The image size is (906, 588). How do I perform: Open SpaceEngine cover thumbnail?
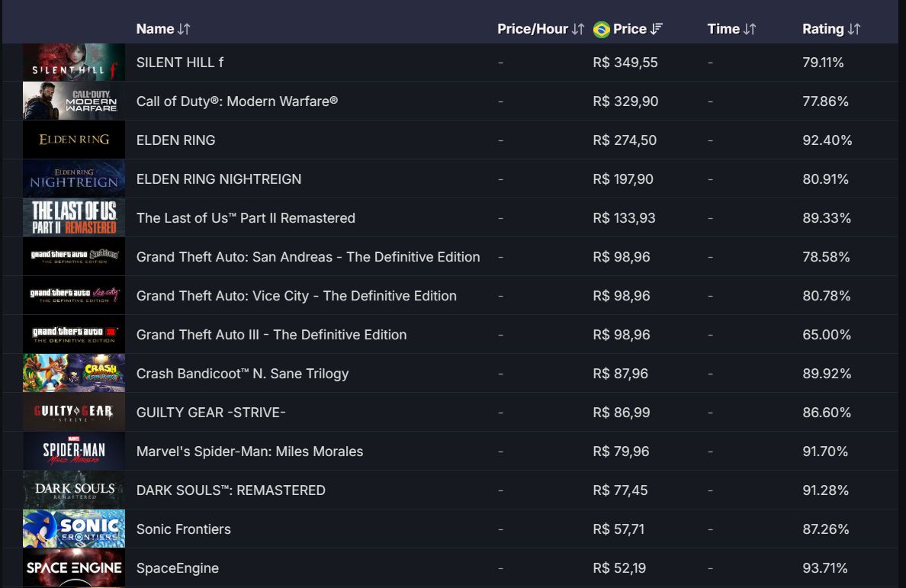click(74, 568)
